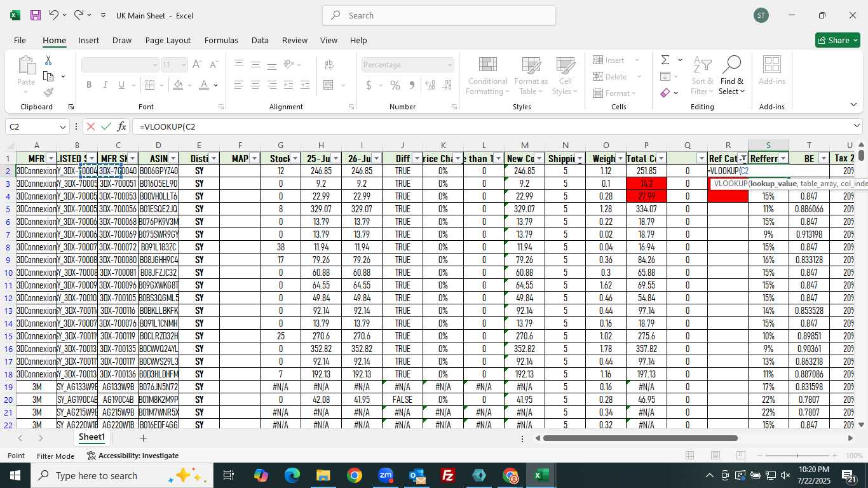
Task: Click the AutoSum sigma icon
Action: pos(665,60)
